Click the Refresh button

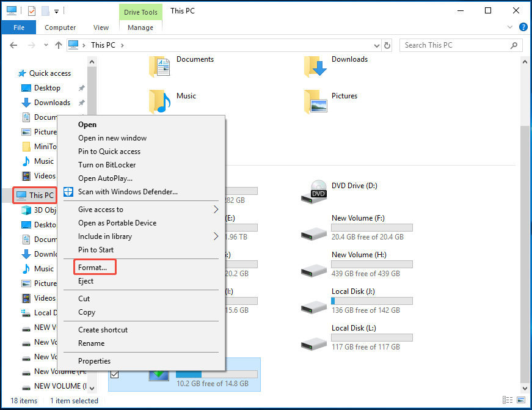pyautogui.click(x=387, y=45)
